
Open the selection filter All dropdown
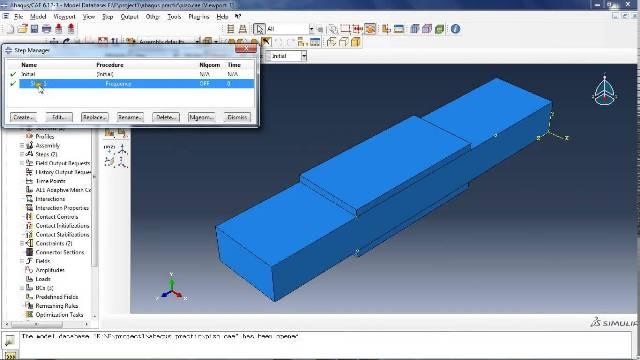[x=290, y=29]
